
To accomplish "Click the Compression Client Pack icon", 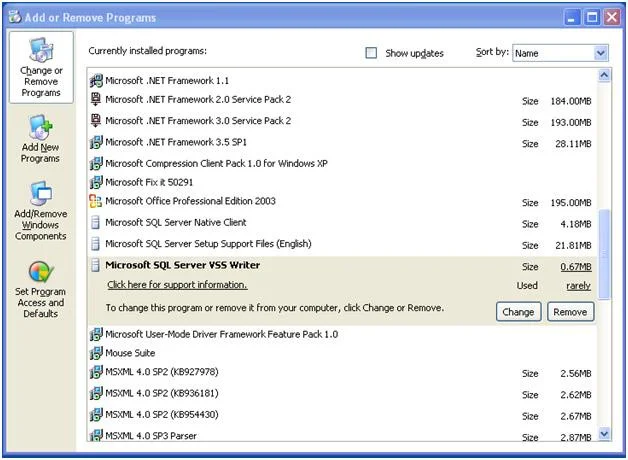I will click(x=96, y=163).
